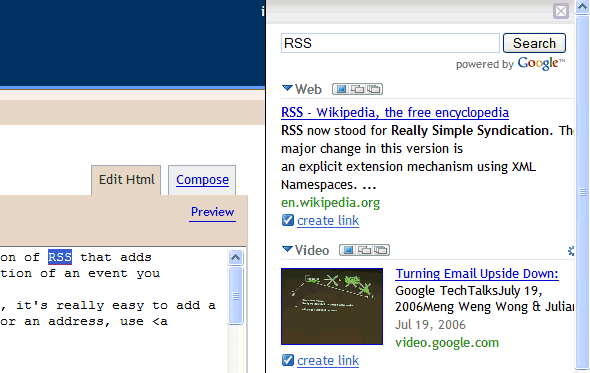
Task: Click the side panel scrollbar thumb
Action: tap(582, 192)
